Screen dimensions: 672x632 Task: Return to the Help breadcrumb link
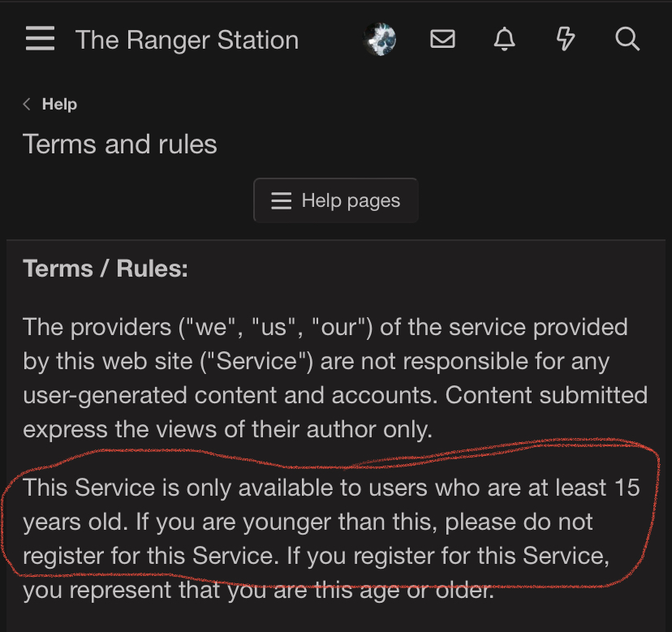(x=59, y=104)
